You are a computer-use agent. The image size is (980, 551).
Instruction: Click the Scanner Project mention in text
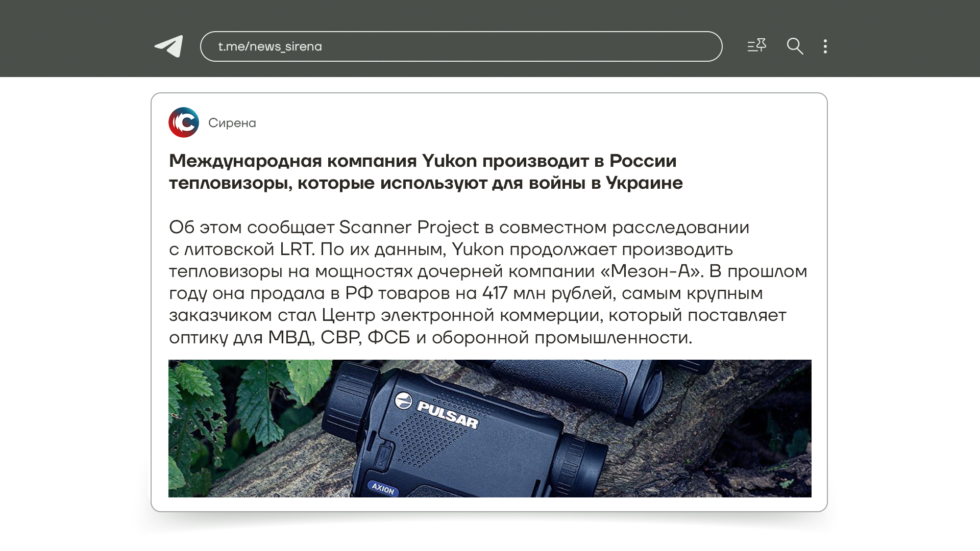click(x=409, y=227)
